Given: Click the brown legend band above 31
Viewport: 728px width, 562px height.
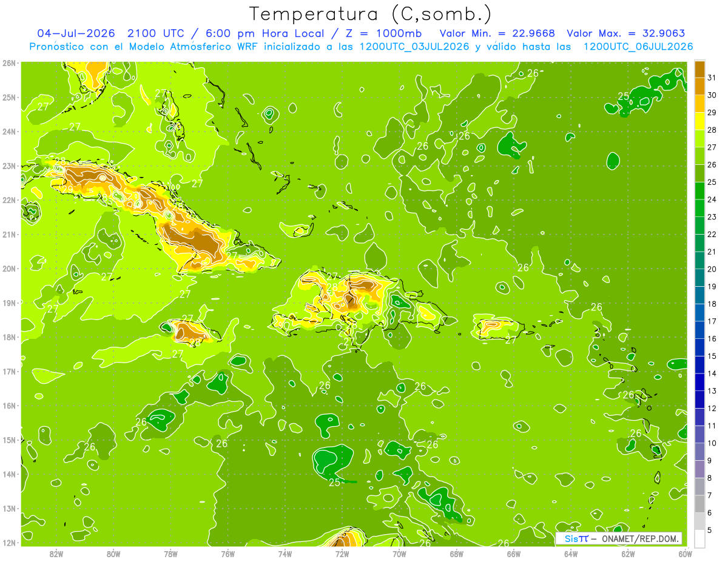Looking at the screenshot, I should click(699, 69).
